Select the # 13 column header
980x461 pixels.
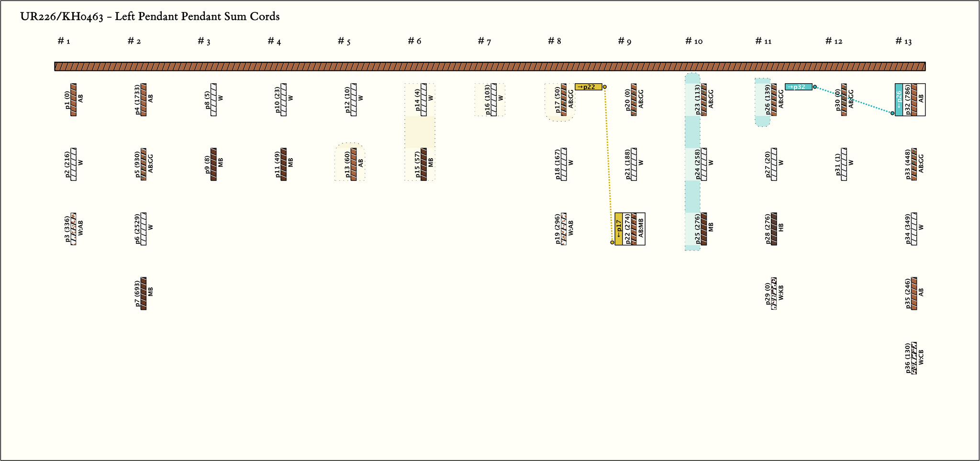click(903, 42)
